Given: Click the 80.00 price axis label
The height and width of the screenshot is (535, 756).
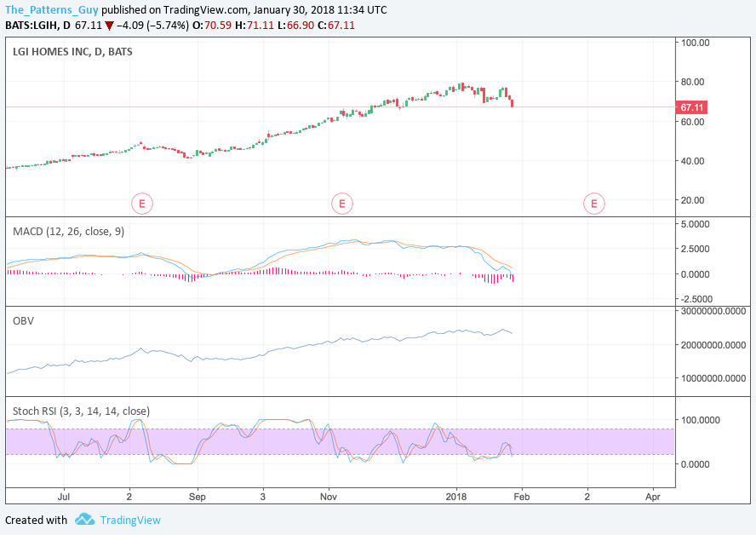Looking at the screenshot, I should click(692, 82).
